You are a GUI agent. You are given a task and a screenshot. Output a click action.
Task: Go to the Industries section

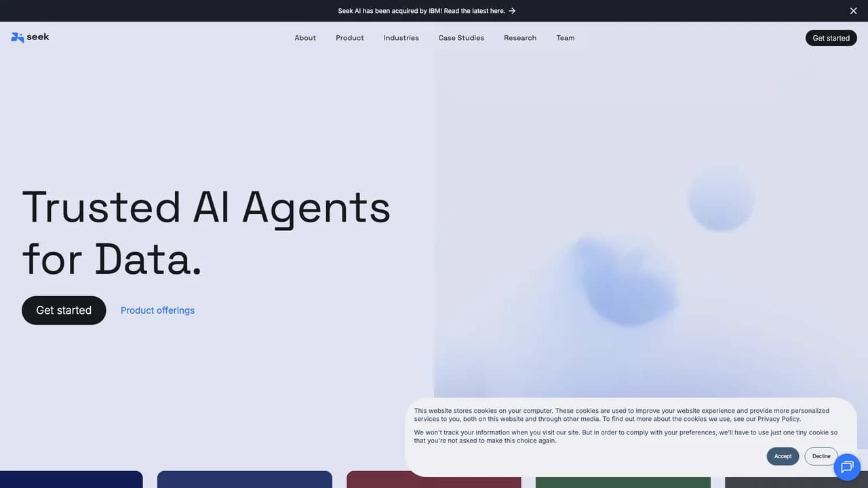tap(401, 38)
